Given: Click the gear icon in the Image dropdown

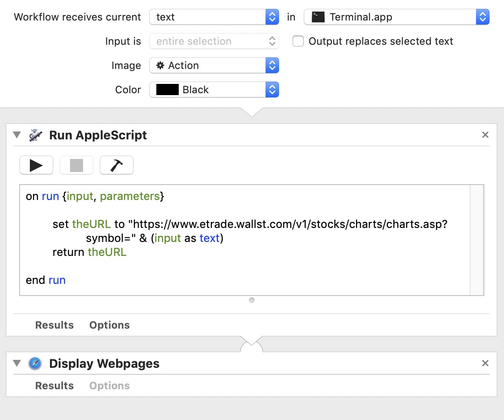Looking at the screenshot, I should pyautogui.click(x=160, y=66).
